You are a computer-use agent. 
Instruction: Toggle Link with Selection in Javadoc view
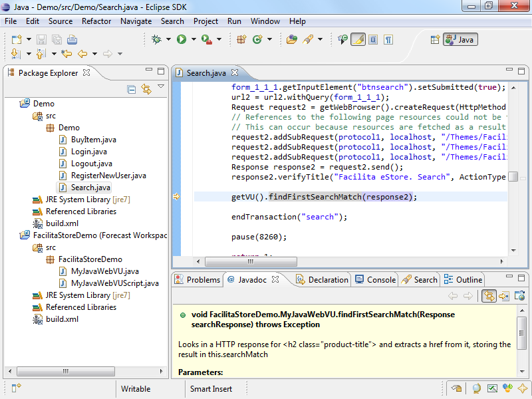[489, 296]
